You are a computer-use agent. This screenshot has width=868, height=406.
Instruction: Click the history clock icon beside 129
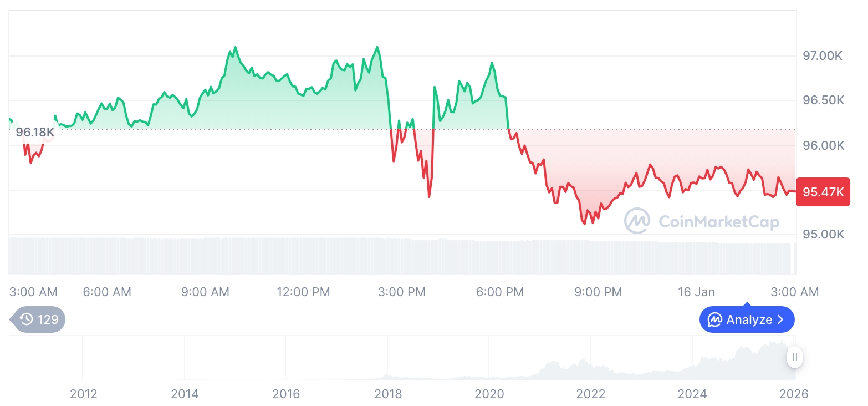click(26, 319)
